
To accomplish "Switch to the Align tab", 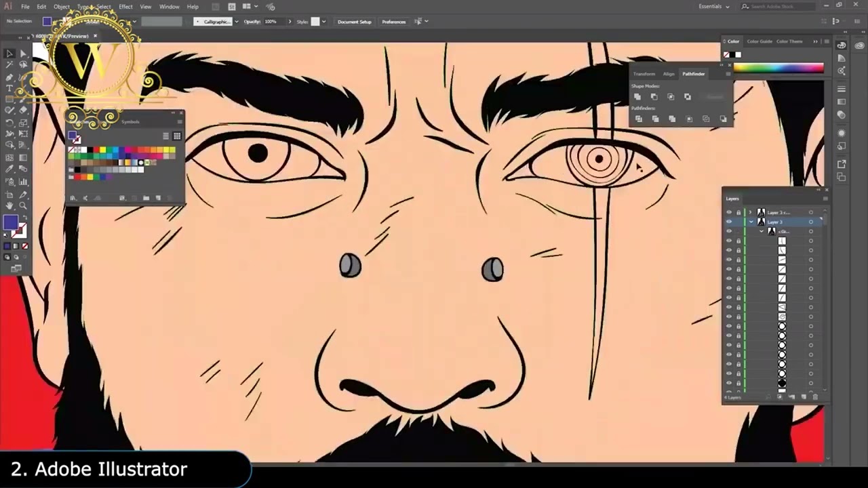I will [x=669, y=74].
